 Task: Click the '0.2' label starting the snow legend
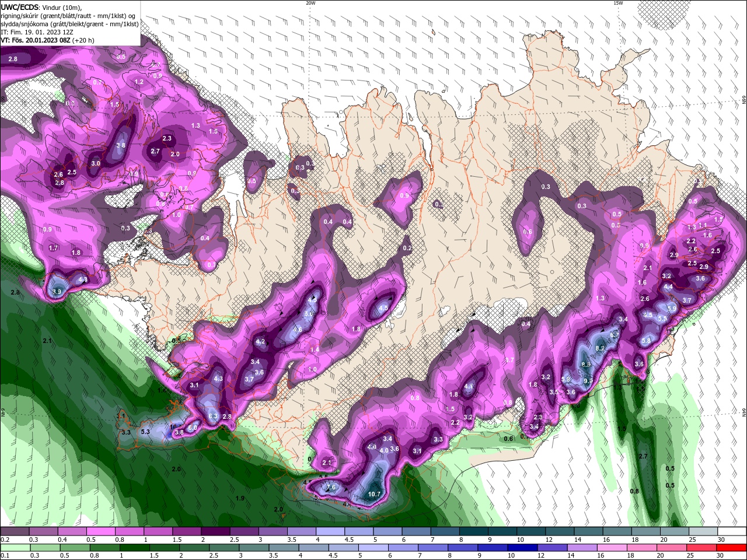click(x=5, y=540)
